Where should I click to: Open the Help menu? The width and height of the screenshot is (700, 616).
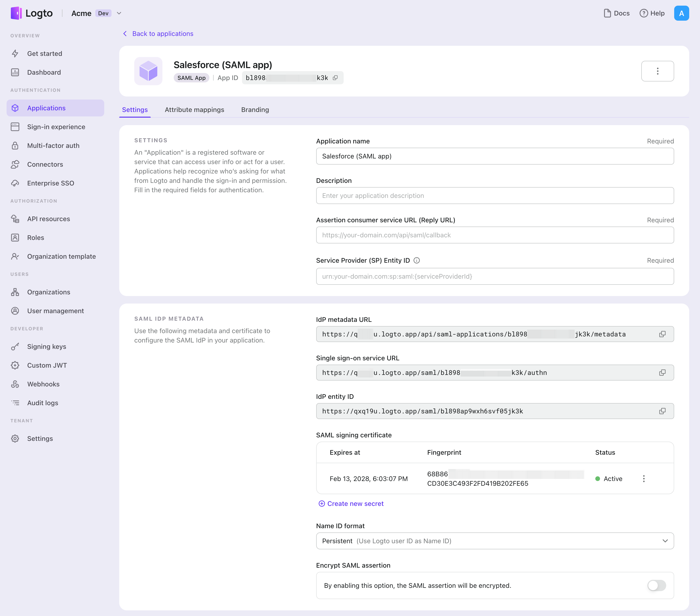point(652,13)
